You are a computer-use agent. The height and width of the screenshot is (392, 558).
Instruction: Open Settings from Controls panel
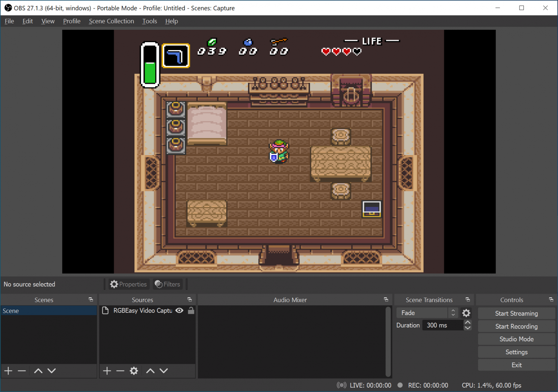(x=517, y=352)
